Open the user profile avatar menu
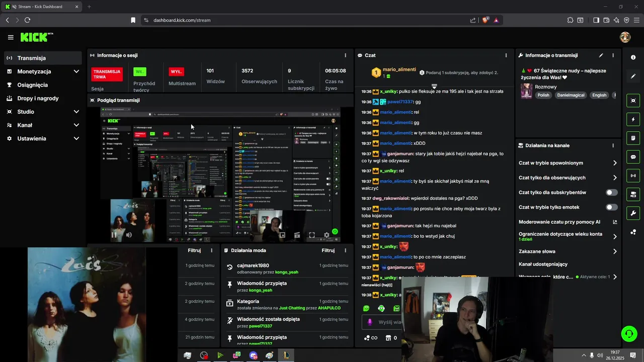This screenshot has width=644, height=362. [x=625, y=37]
